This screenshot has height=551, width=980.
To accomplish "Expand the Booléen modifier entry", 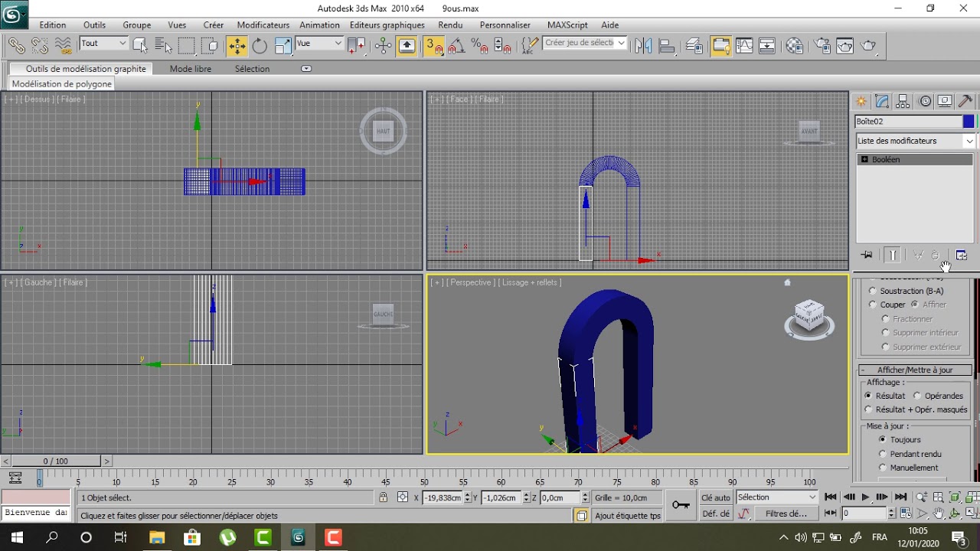I will 864,159.
